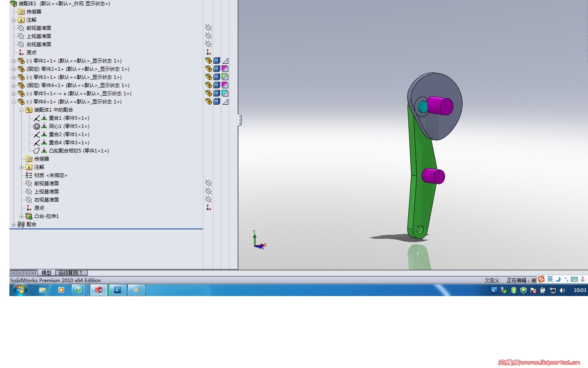This screenshot has height=368, width=588.
Task: Expand the bottom 配合 mates node
Action: 13,224
